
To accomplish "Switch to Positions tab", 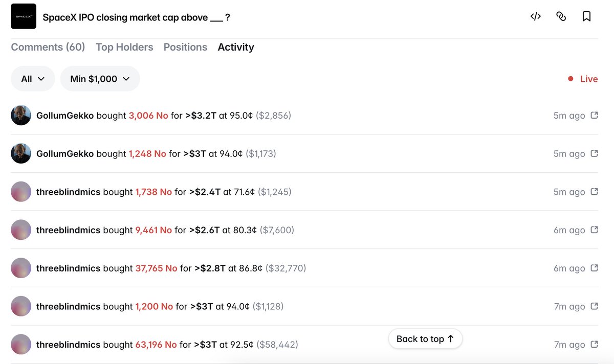I will 185,47.
